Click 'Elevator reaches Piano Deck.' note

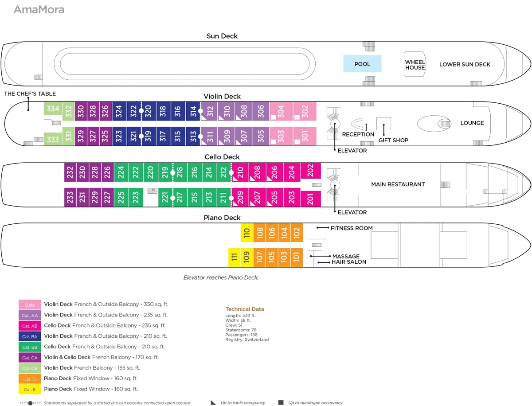pos(221,278)
